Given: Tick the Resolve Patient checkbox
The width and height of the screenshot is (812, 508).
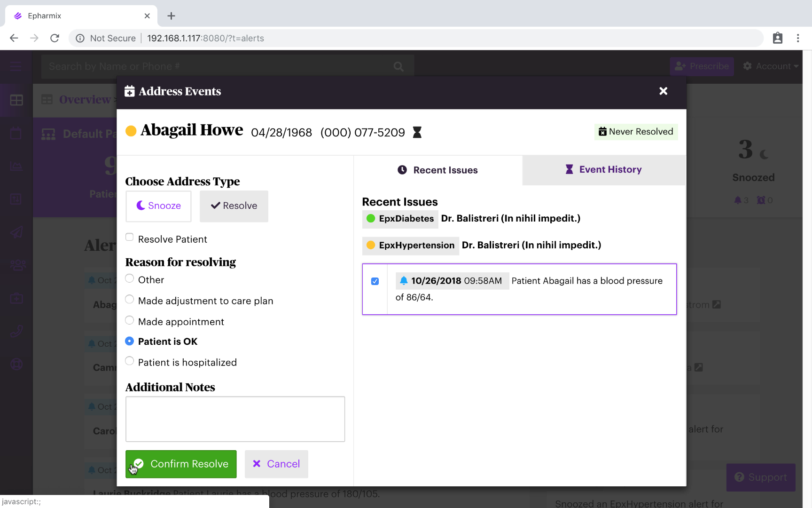Looking at the screenshot, I should (x=130, y=237).
